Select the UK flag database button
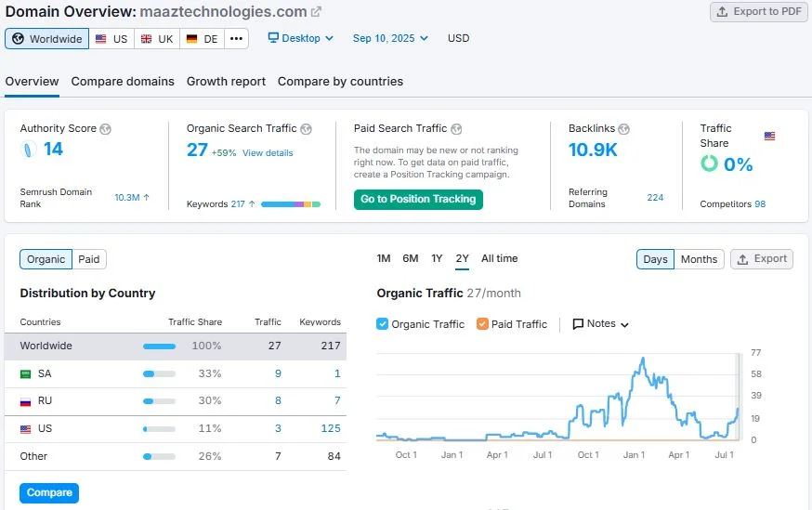Image resolution: width=812 pixels, height=510 pixels. (x=157, y=39)
